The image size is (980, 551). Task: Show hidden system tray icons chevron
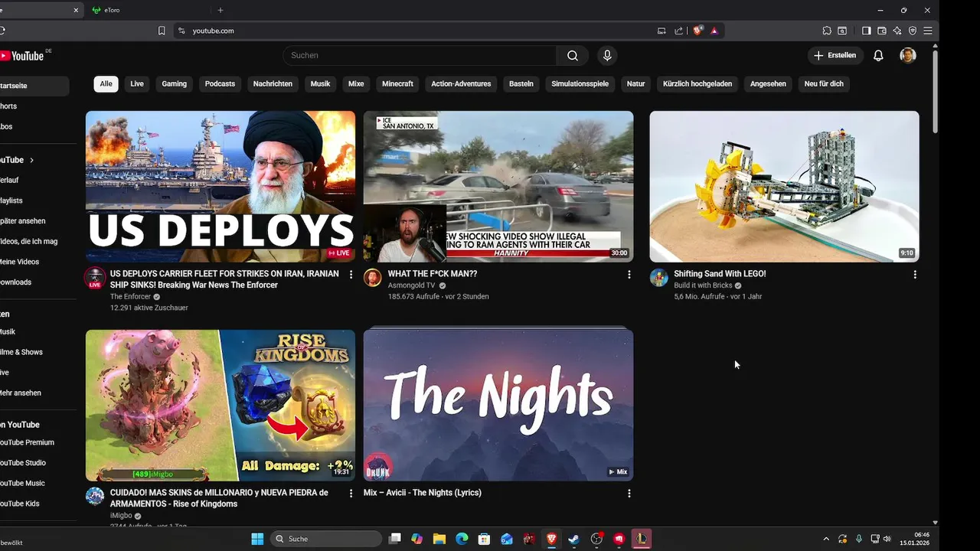pos(826,539)
